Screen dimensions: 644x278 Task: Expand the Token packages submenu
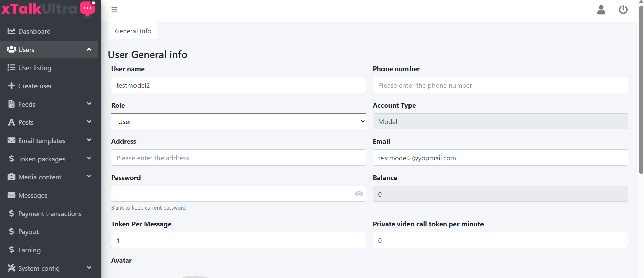89,159
